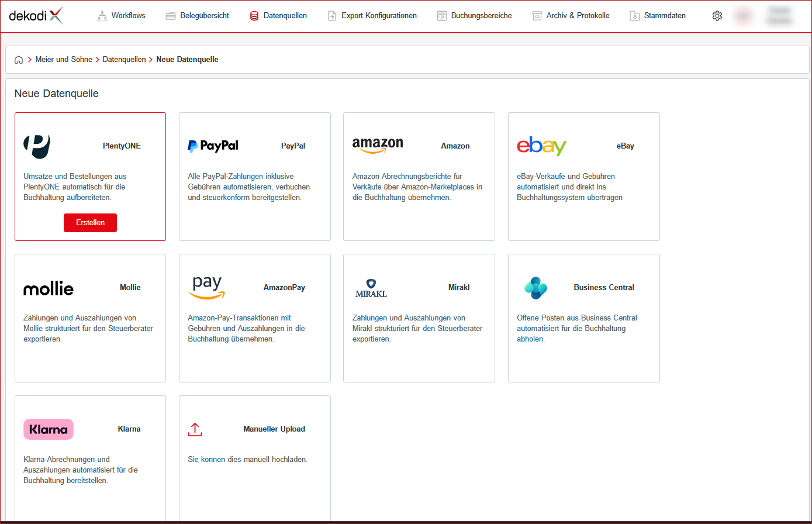Click the PlentyONE logo
812x524 pixels.
(37, 146)
